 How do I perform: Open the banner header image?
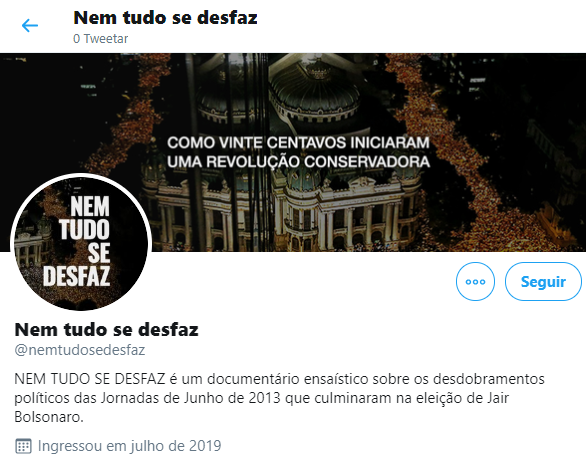[x=293, y=152]
